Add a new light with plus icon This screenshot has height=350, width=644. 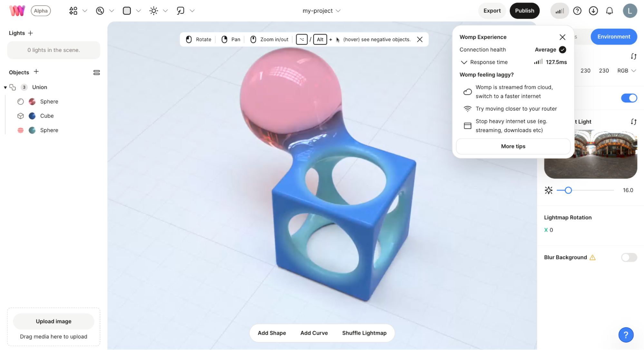pos(31,33)
